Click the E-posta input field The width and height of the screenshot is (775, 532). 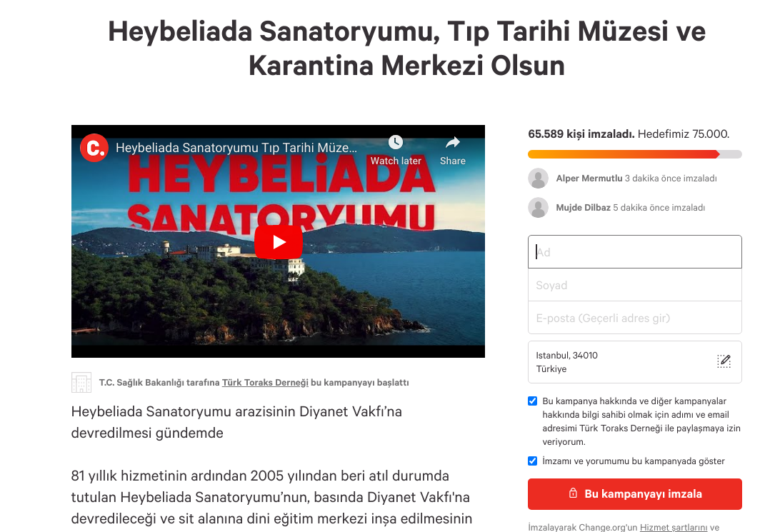(x=634, y=318)
